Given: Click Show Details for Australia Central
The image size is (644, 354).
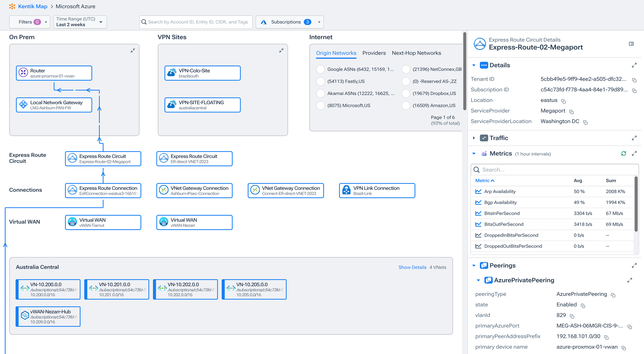Looking at the screenshot, I should point(412,267).
